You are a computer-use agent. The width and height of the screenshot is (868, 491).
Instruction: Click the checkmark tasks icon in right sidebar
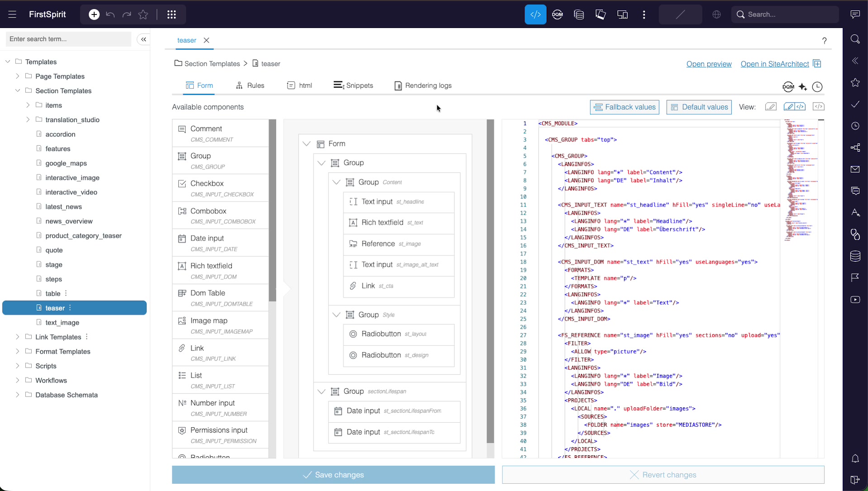(855, 104)
